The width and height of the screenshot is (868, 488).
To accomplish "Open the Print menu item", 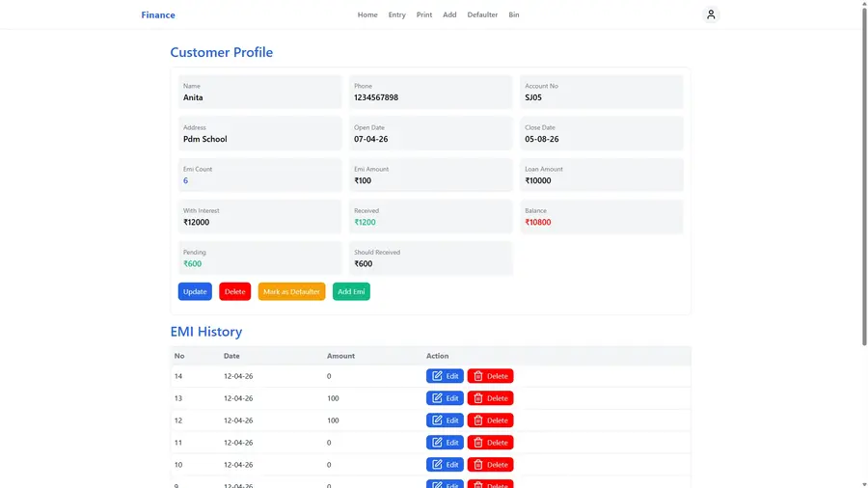I will [424, 14].
